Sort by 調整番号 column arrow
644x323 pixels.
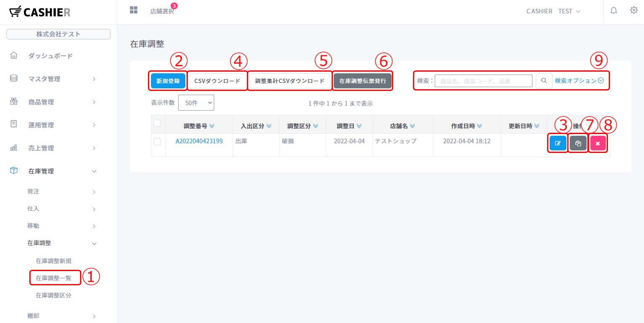click(212, 126)
